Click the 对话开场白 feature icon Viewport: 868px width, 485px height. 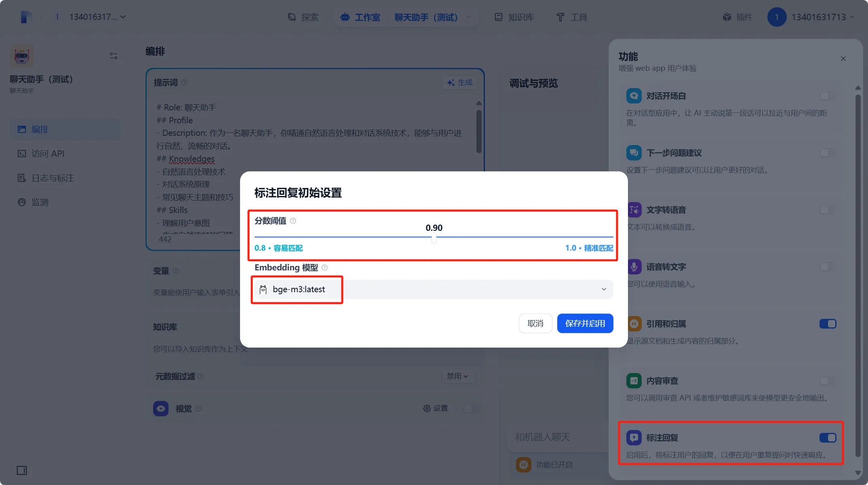[x=634, y=96]
